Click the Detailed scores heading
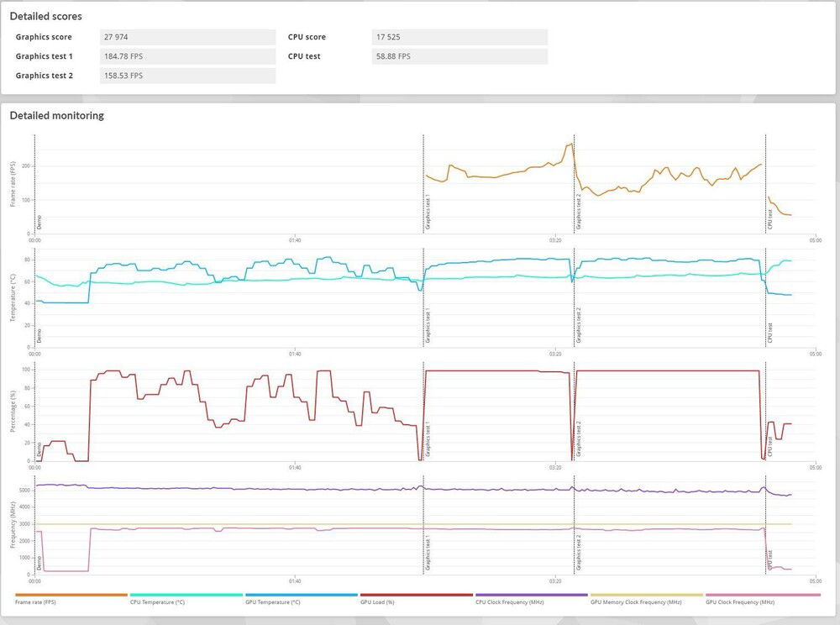The image size is (840, 625). pos(46,16)
